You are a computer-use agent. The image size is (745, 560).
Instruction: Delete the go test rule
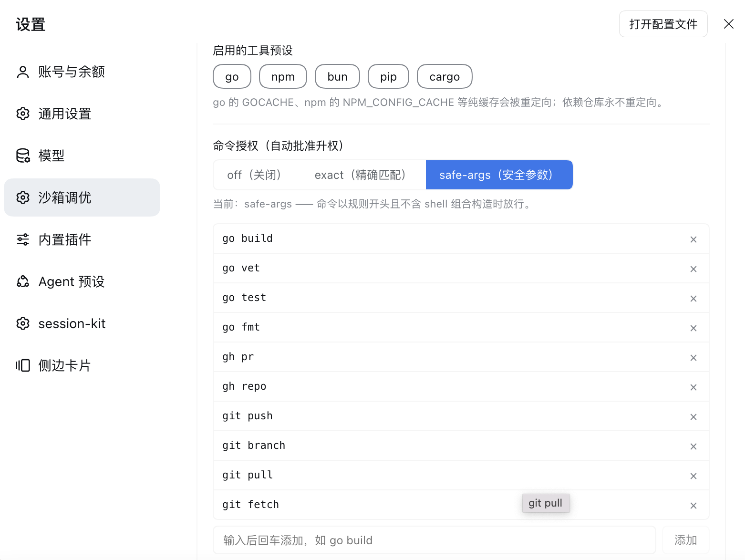pyautogui.click(x=693, y=299)
